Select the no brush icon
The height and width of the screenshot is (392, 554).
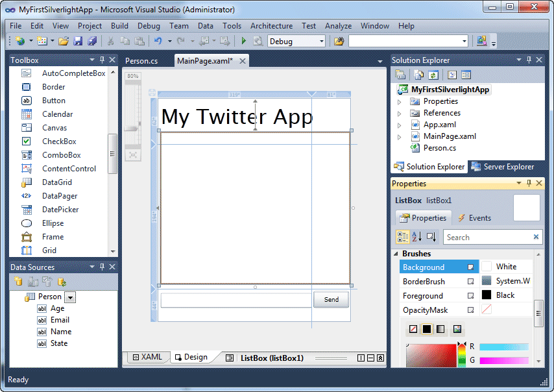tap(413, 329)
